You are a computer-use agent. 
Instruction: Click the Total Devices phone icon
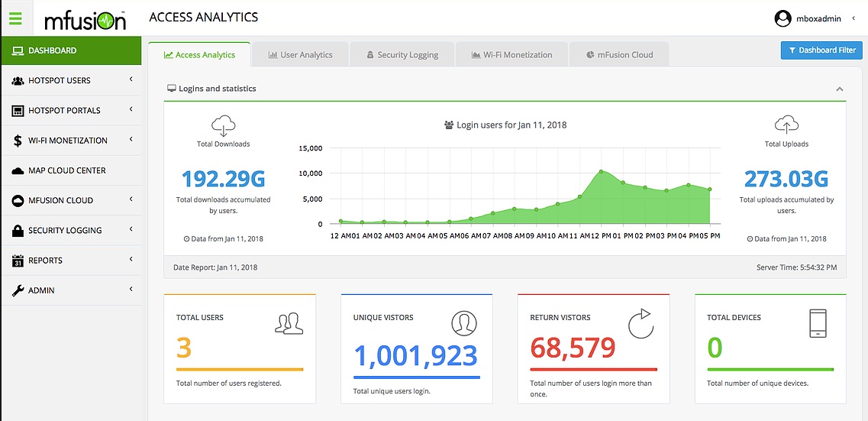tap(818, 323)
